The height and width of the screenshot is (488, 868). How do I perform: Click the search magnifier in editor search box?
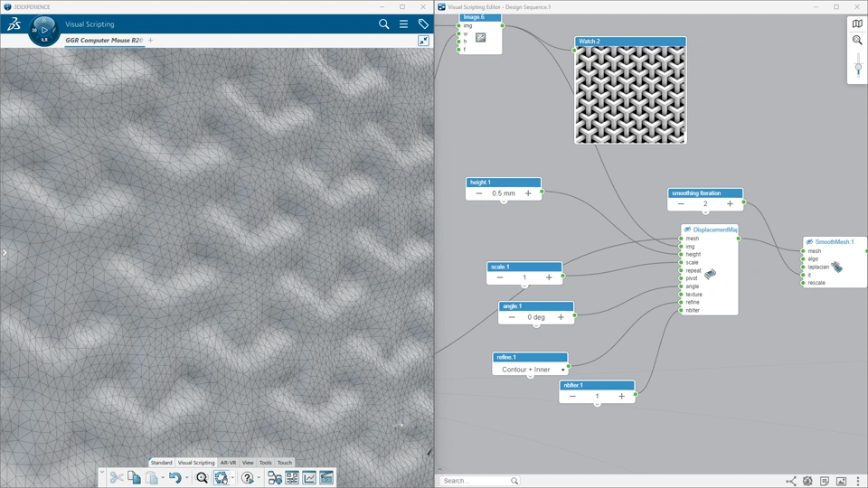[x=514, y=481]
